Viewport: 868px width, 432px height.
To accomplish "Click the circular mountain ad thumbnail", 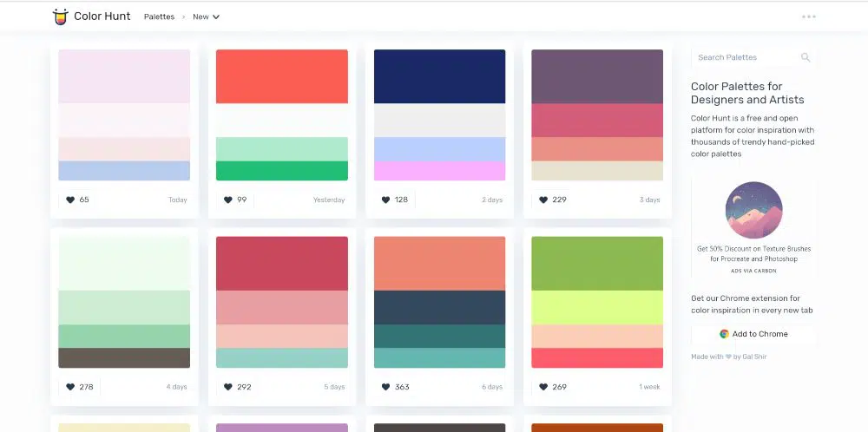I will point(753,210).
